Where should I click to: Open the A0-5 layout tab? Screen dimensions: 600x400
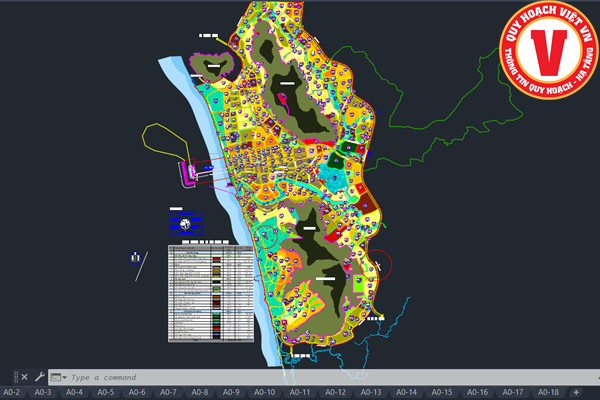click(106, 393)
